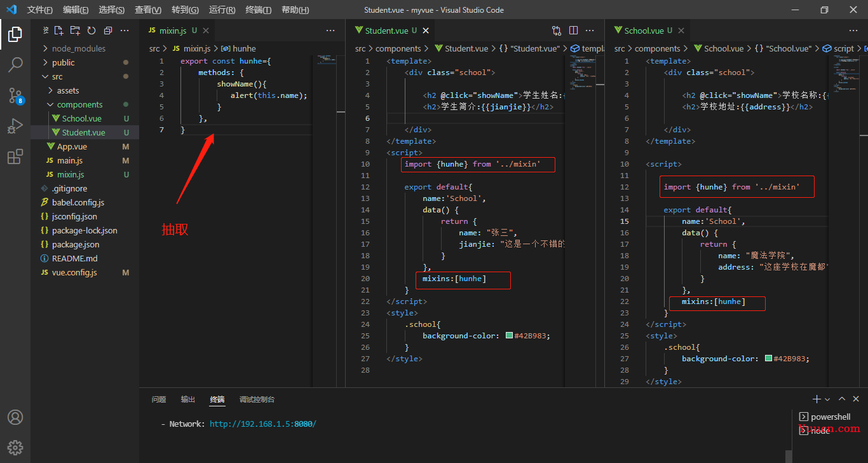Viewport: 868px width, 463px height.
Task: Open mixin.js editor group more actions
Action: pos(330,31)
